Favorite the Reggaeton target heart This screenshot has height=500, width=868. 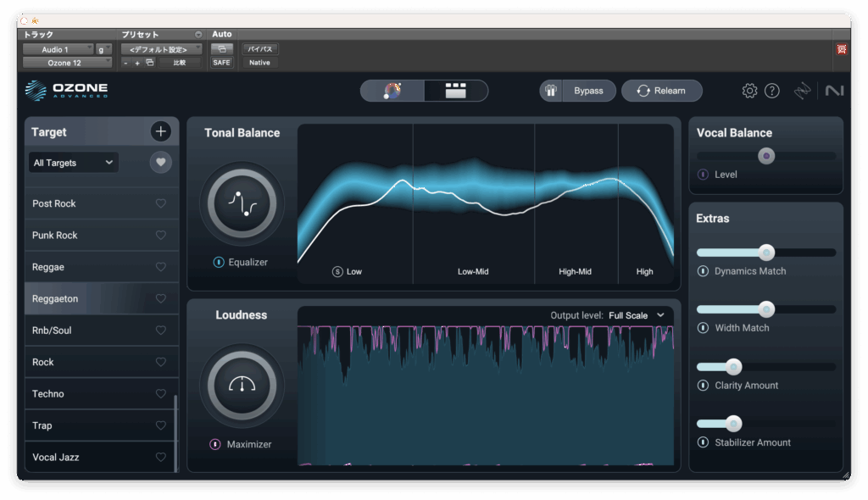(x=161, y=299)
